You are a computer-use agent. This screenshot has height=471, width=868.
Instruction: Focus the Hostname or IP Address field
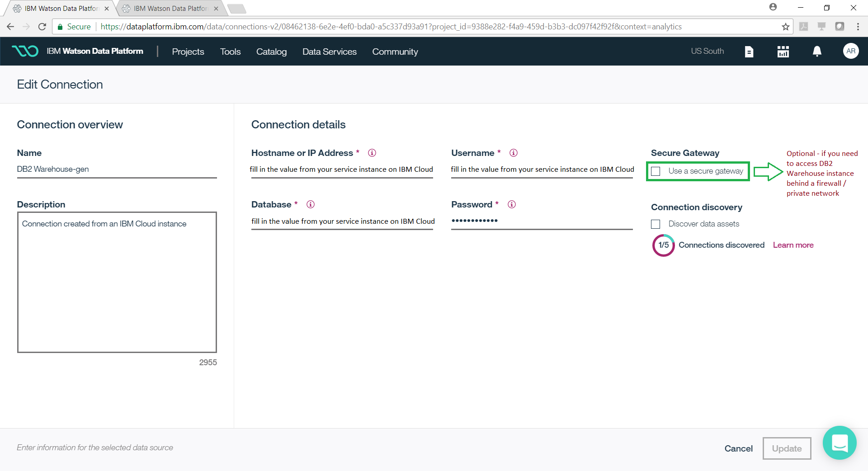(x=342, y=170)
